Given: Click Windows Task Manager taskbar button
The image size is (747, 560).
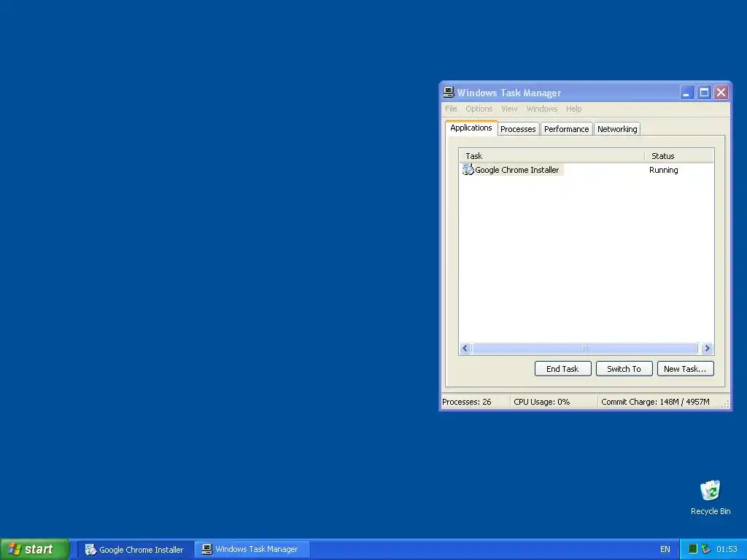Looking at the screenshot, I should pyautogui.click(x=252, y=550).
